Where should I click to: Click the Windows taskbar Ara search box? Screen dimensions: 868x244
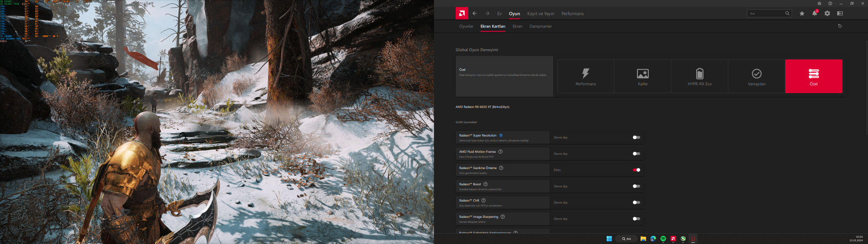click(x=626, y=239)
